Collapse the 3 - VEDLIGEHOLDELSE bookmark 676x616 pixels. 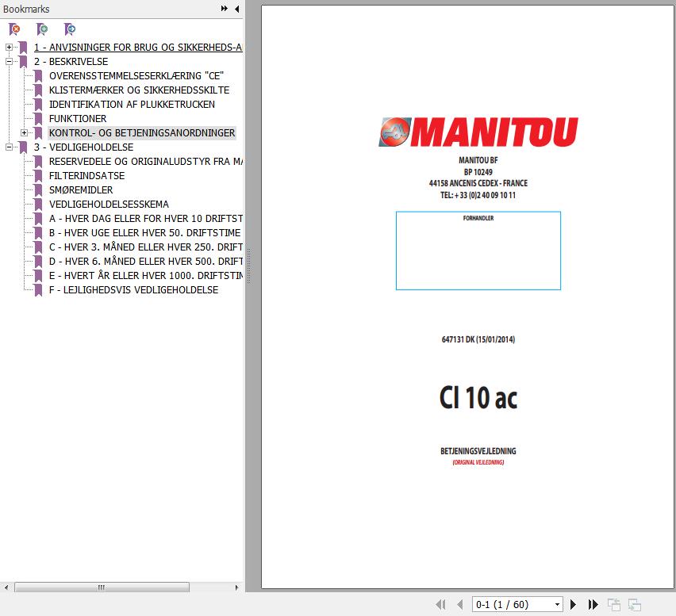[9, 147]
